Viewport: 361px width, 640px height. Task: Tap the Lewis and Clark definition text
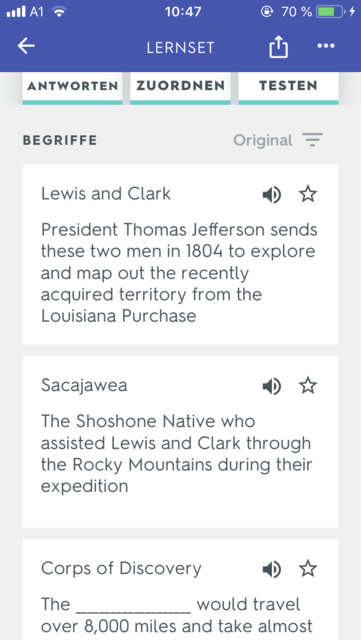tap(179, 273)
